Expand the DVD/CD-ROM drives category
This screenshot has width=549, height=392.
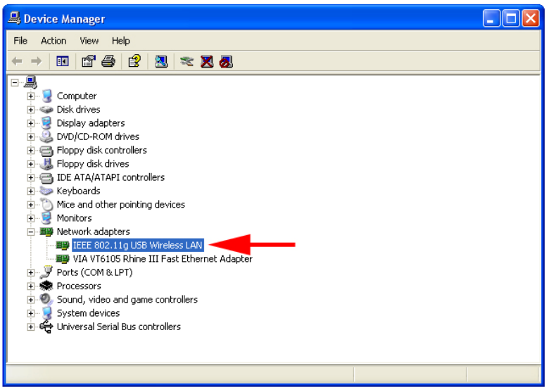coord(31,137)
